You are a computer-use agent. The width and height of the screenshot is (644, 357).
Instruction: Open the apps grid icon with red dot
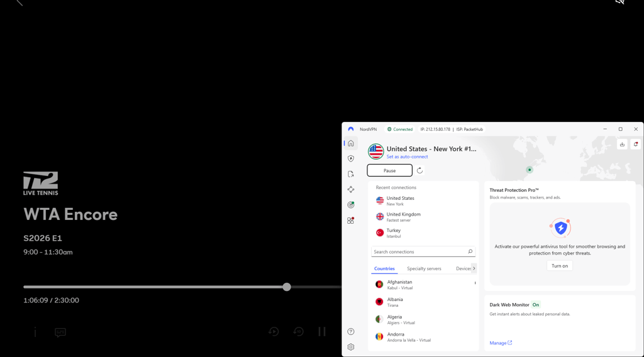pyautogui.click(x=351, y=221)
